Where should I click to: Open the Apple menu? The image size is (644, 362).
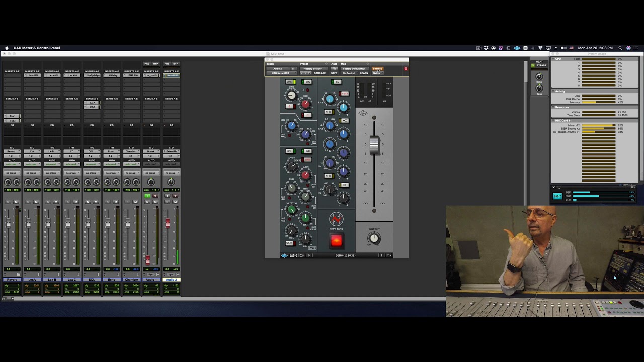point(7,48)
